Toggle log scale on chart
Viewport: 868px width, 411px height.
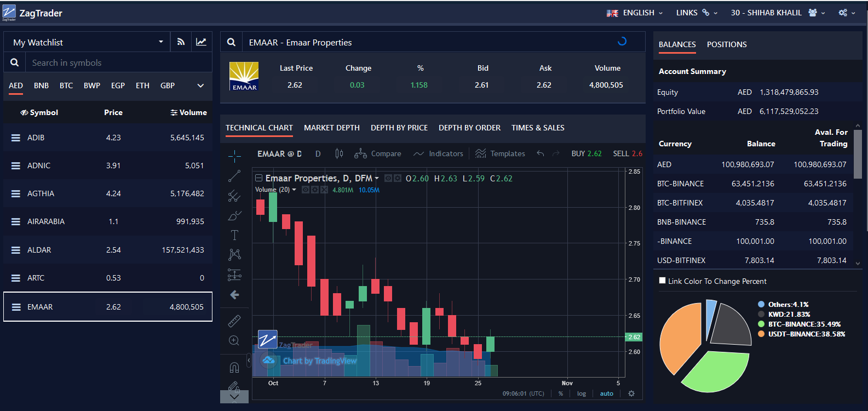coord(582,393)
